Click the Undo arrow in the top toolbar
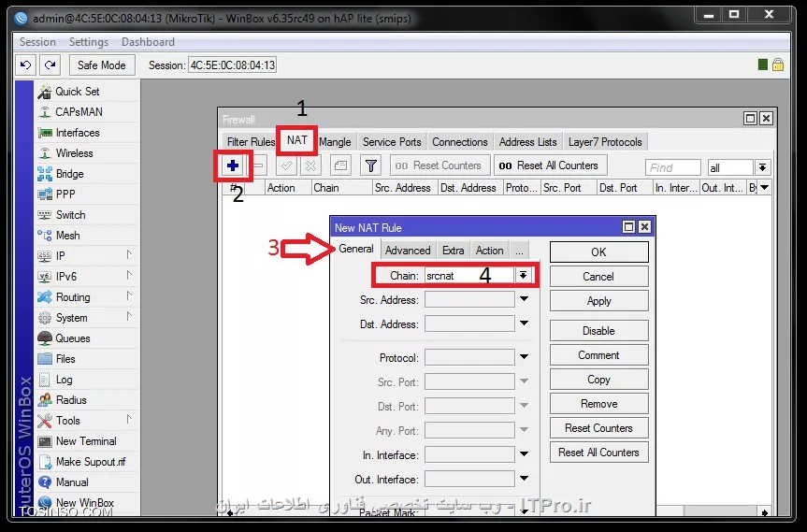 25,65
